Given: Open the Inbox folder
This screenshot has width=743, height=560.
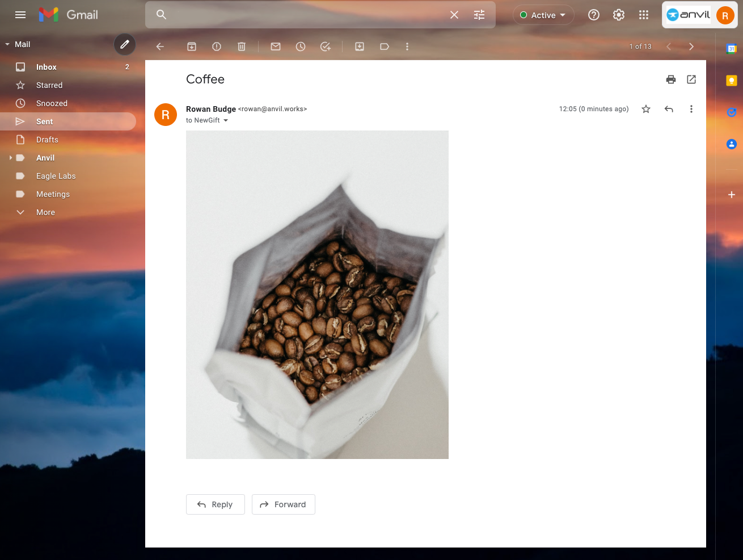Looking at the screenshot, I should click(x=47, y=67).
